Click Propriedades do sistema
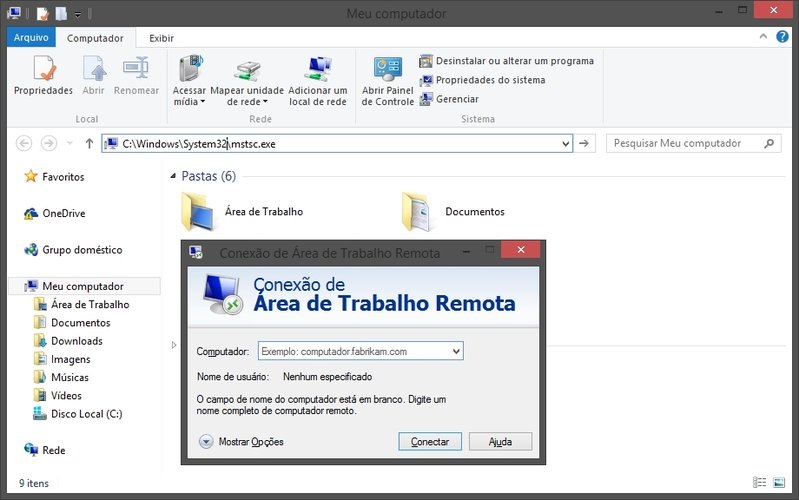Screen dimensions: 799x500 482,80
